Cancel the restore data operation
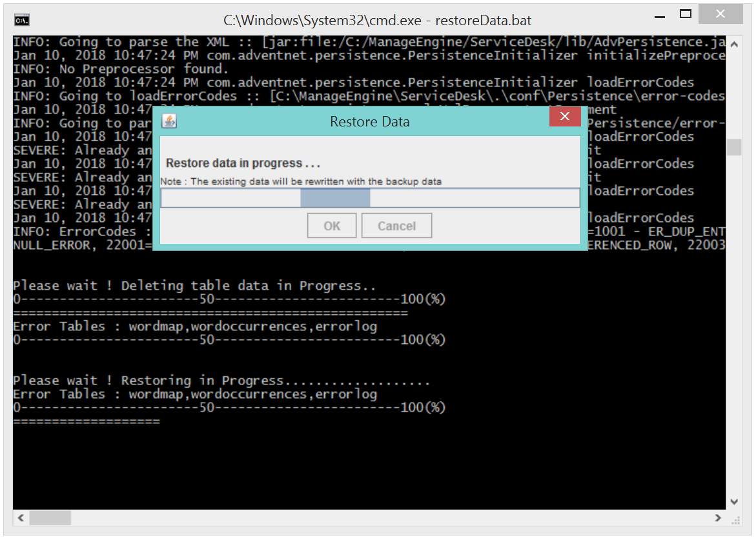The height and width of the screenshot is (540, 756). click(x=396, y=225)
